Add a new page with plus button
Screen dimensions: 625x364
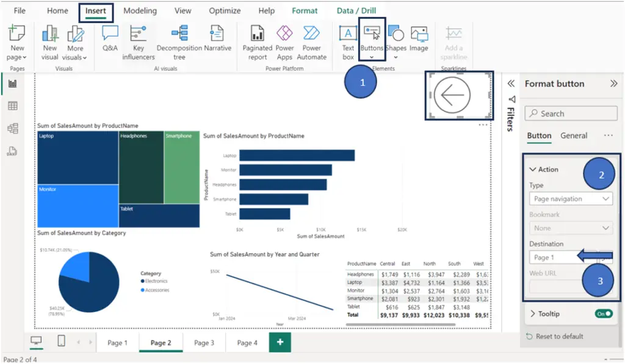pos(280,342)
